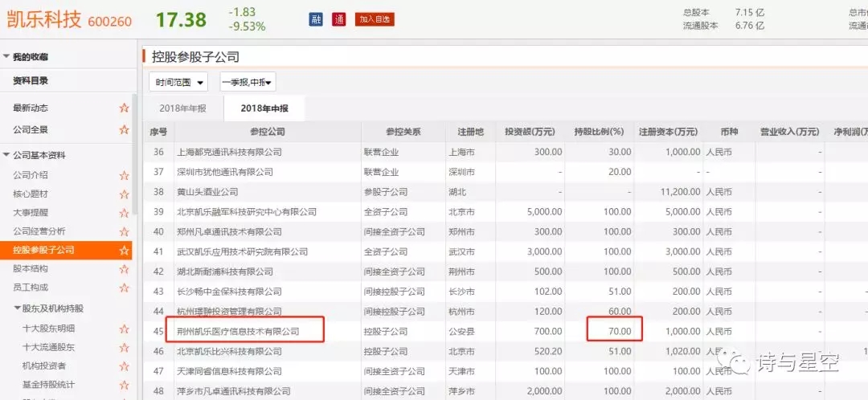
Task: Toggle favorite star for 公司介绍
Action: [124, 175]
